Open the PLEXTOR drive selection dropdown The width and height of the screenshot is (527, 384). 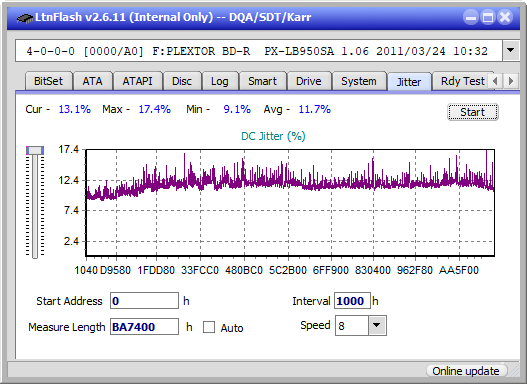[511, 51]
